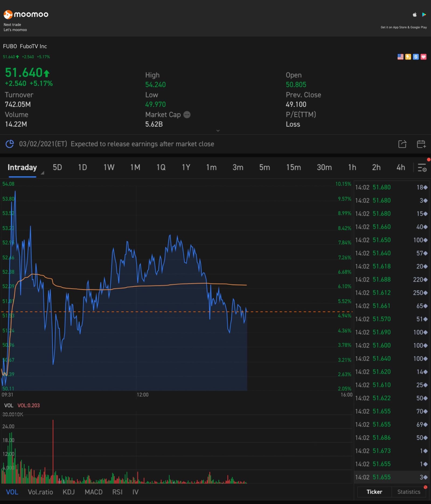
Task: Select the 5m interval
Action: click(265, 167)
